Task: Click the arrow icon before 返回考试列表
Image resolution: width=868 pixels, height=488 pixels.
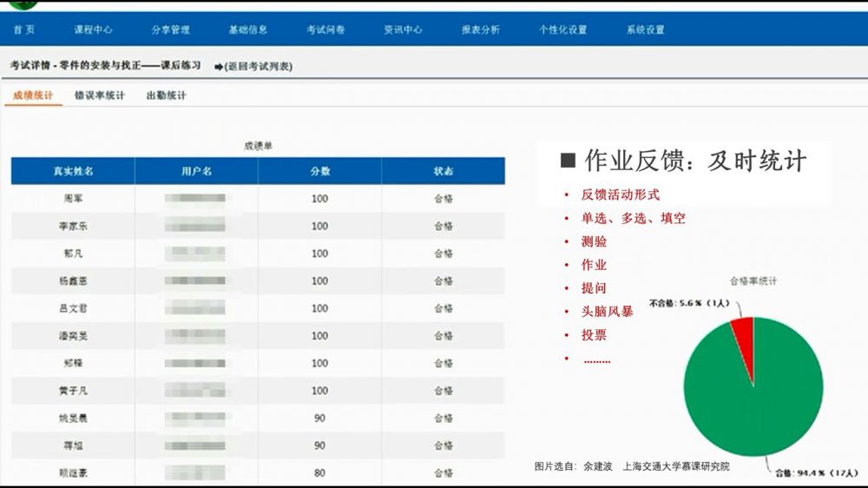Action: (x=218, y=66)
